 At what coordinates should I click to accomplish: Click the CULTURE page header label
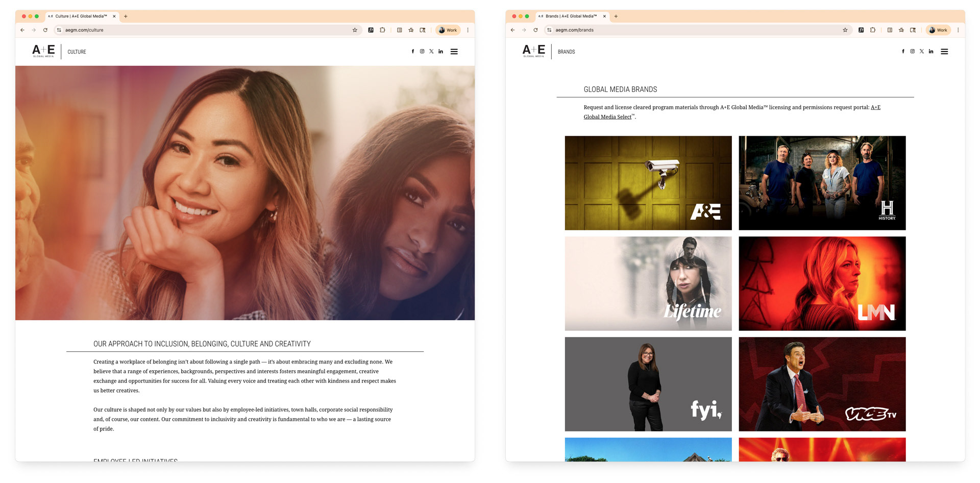(x=77, y=52)
